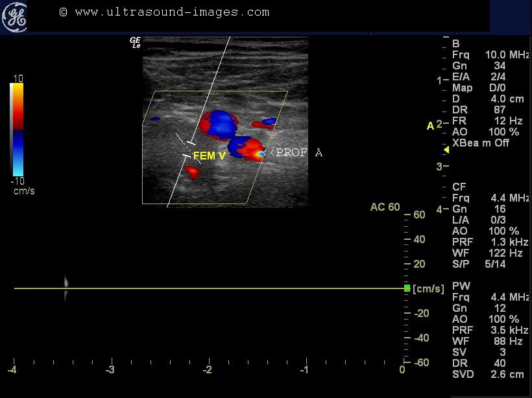Screen dimensions: 532x398
Task: Select the PW parameter section header
Action: pyautogui.click(x=460, y=286)
